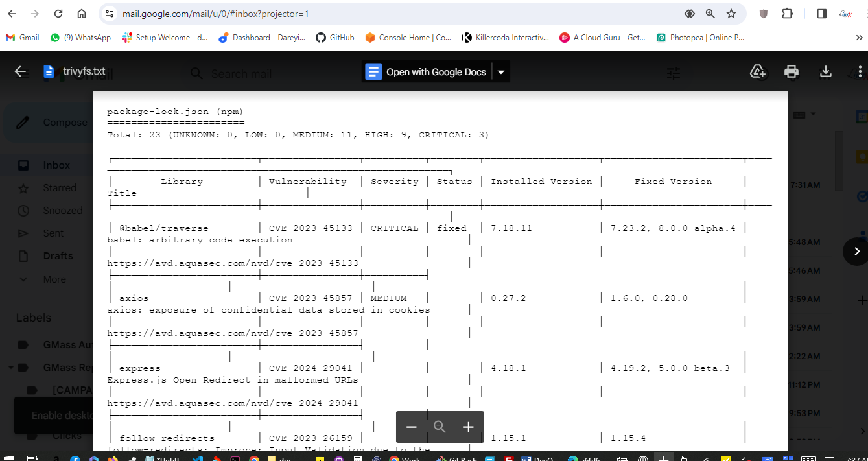Zoom in using the plus button
Viewport: 868px width, 461px height.
tap(469, 427)
